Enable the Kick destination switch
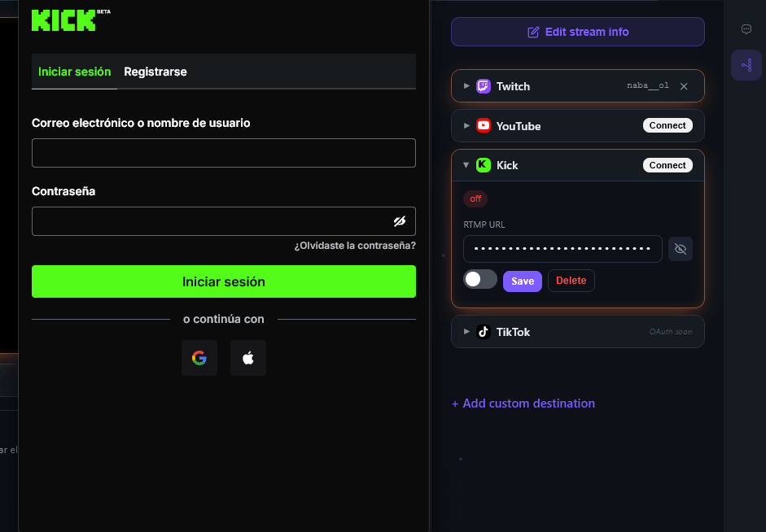 [480, 280]
